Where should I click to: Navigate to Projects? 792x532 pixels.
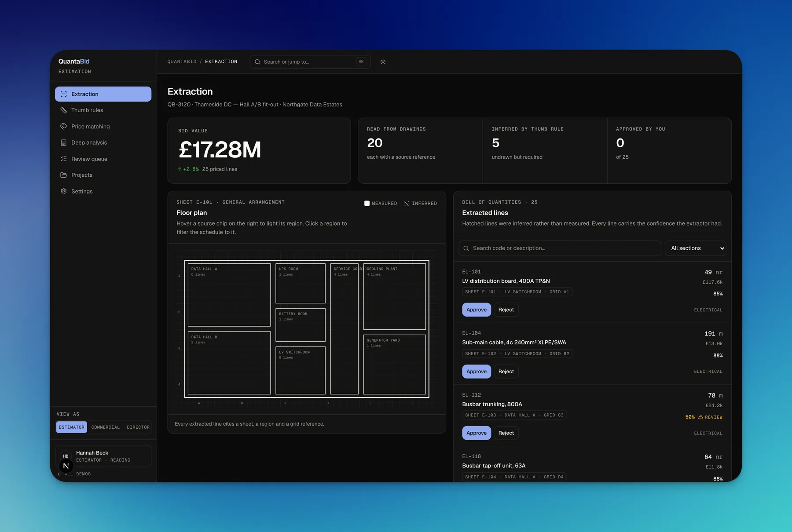[103, 175]
